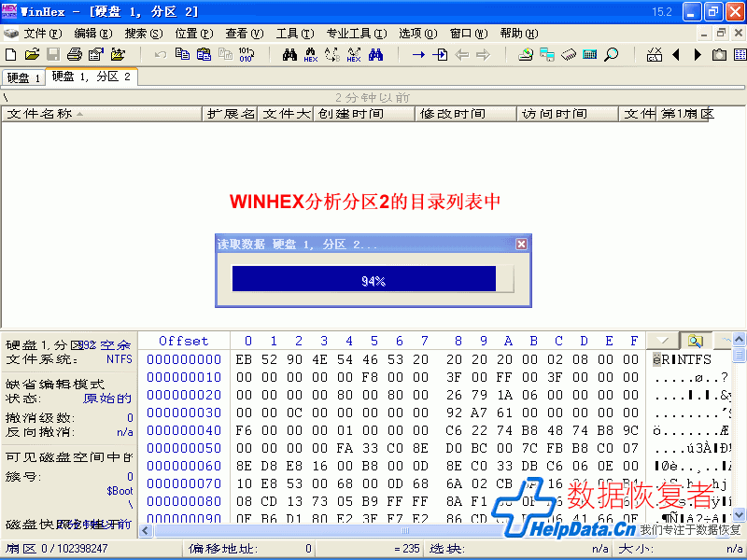
Task: Click the horizontal scrollbar thumb in hex view
Action: coord(404,531)
